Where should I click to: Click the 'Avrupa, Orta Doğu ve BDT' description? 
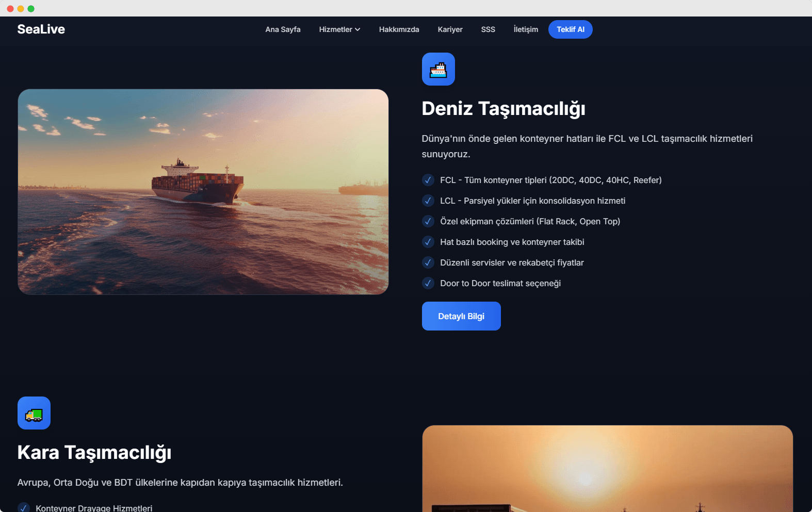[180, 483]
